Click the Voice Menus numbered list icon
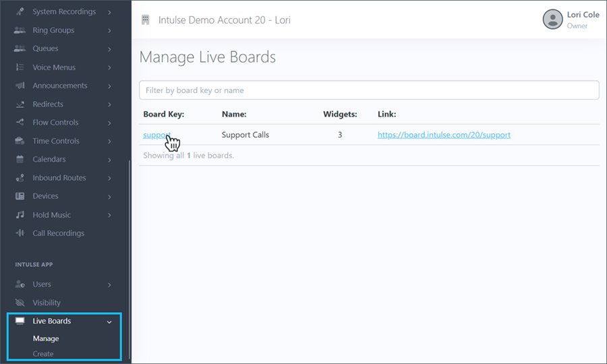 (20, 67)
